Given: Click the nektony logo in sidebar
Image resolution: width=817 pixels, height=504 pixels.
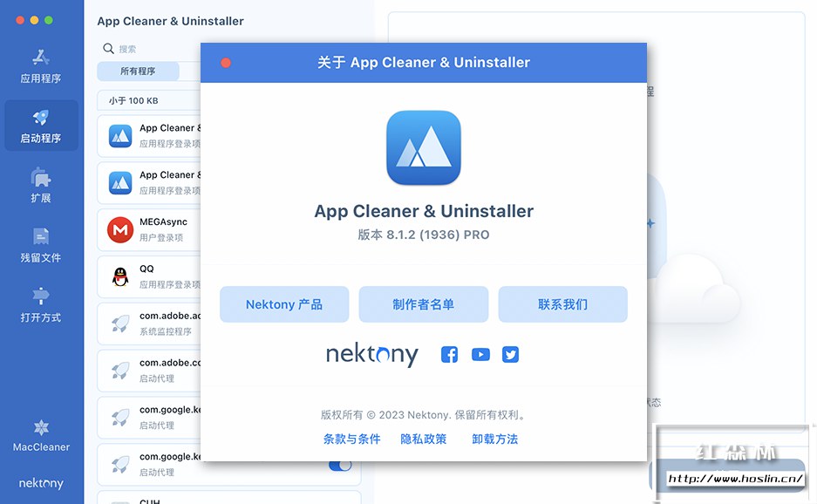Looking at the screenshot, I should 41,484.
